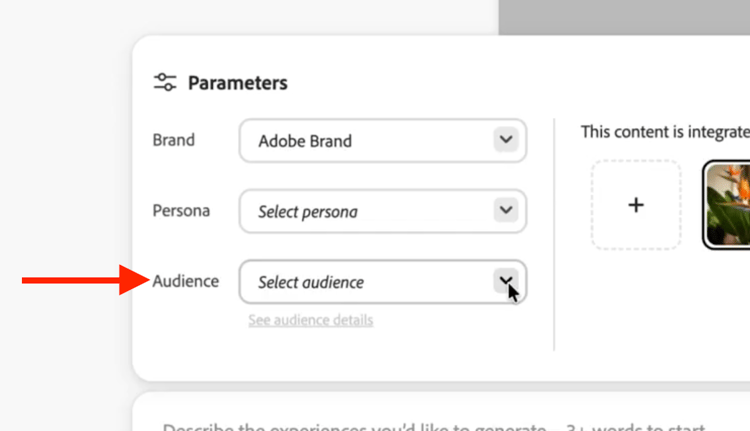750x431 pixels.
Task: Click the "Select audience" placeholder text
Action: [310, 282]
